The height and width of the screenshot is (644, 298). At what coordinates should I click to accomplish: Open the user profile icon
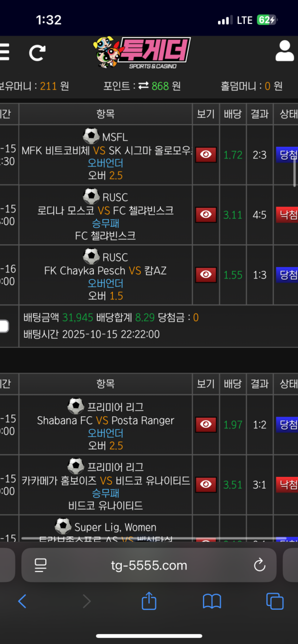coord(285,51)
